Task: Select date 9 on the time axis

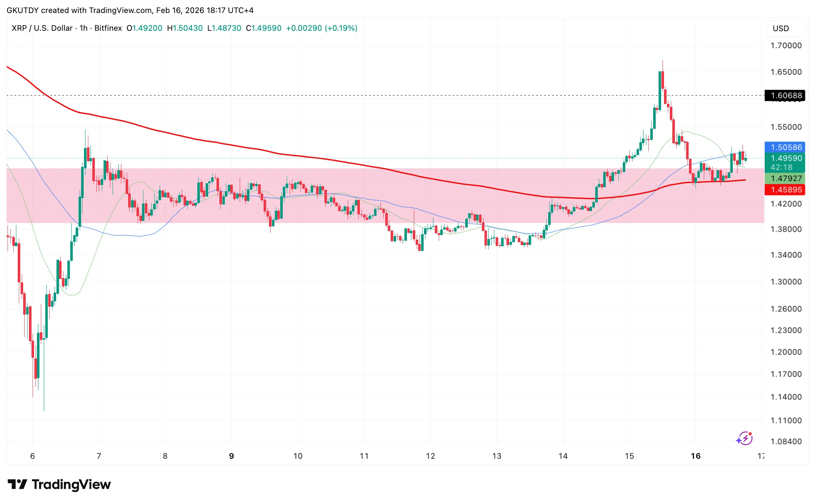Action: coord(231,456)
